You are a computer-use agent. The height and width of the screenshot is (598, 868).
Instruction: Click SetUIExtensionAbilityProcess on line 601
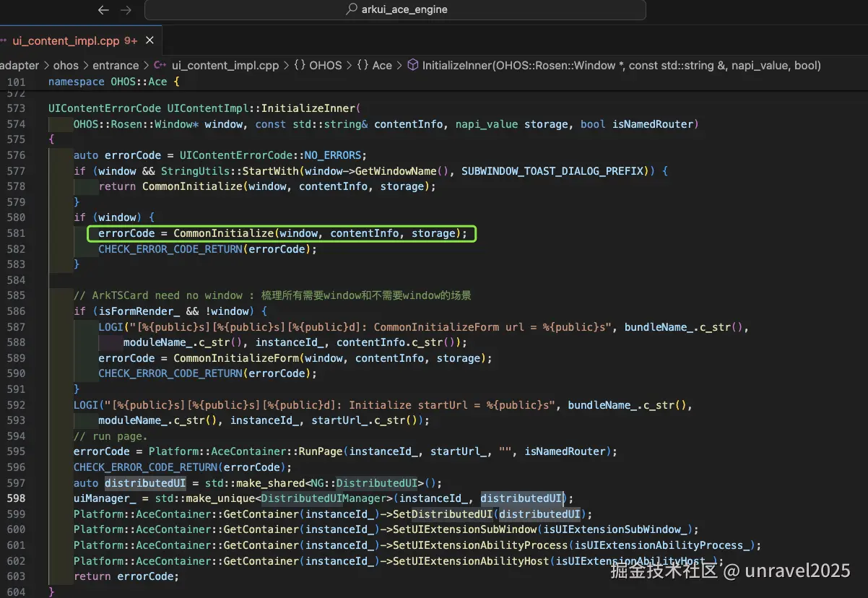click(481, 545)
